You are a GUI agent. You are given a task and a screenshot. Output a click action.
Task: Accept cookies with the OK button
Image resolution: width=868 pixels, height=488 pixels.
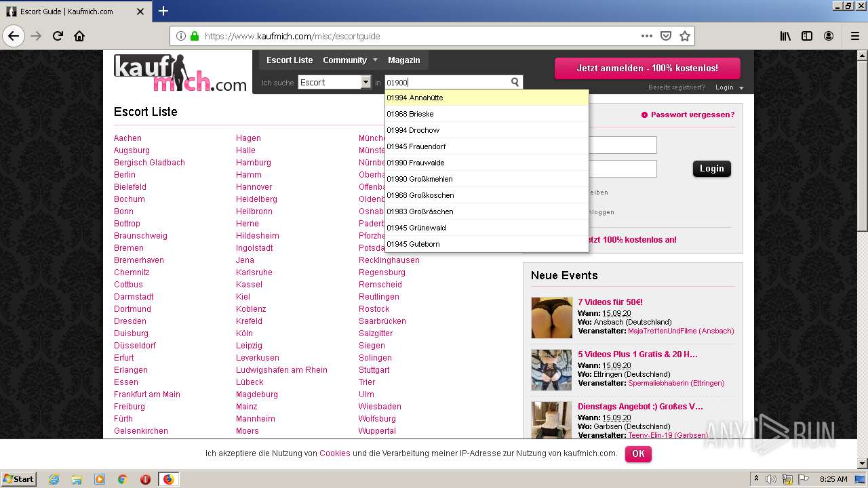tap(638, 453)
